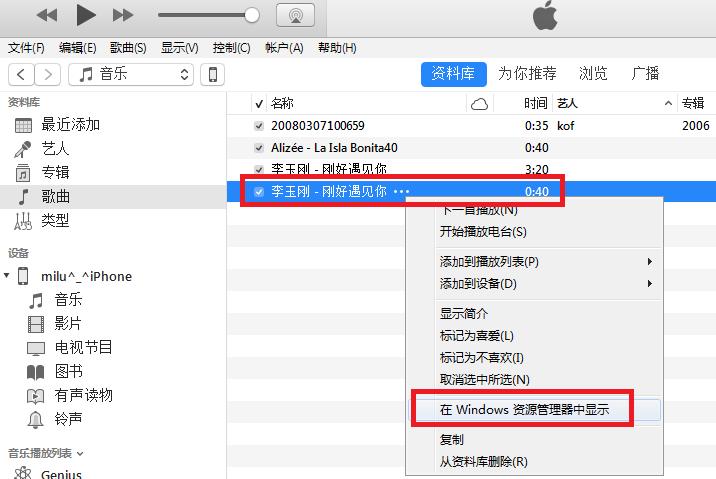The image size is (716, 479).
Task: Start playback with the Play button
Action: click(86, 15)
